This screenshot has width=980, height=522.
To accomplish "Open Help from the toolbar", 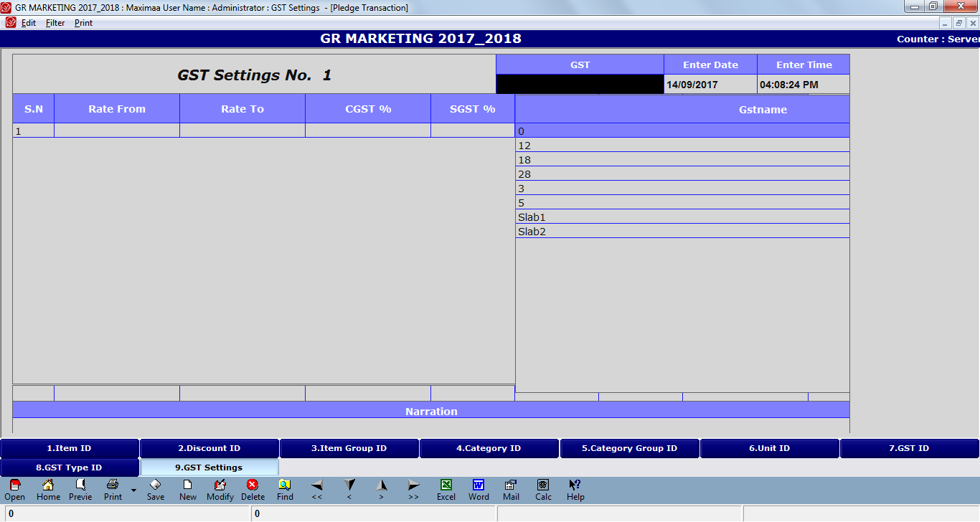I will pyautogui.click(x=575, y=490).
